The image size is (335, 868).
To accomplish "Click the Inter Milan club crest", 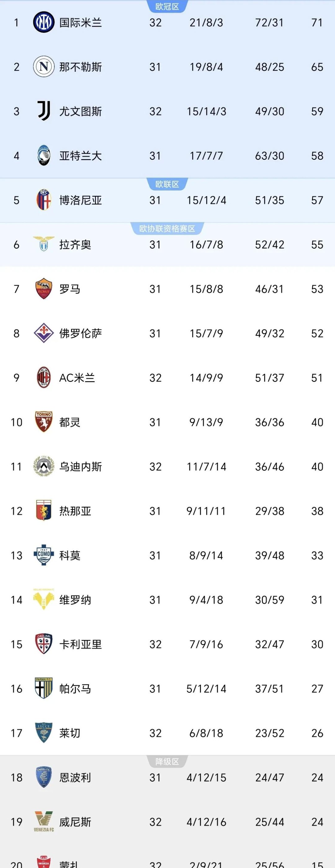I will click(44, 23).
